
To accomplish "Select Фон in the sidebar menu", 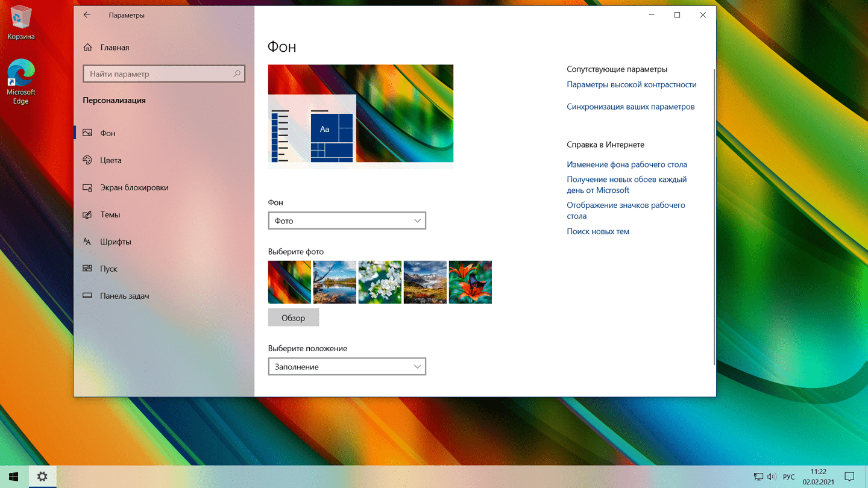I will [x=107, y=133].
